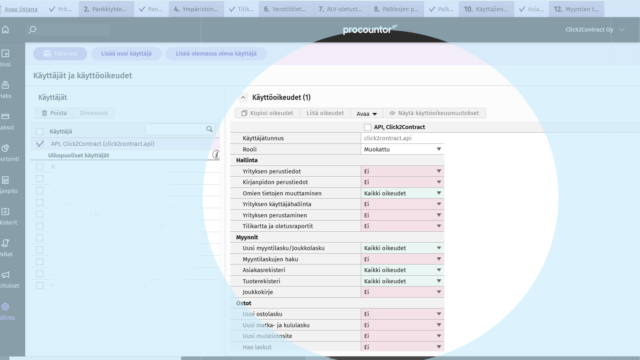The width and height of the screenshot is (640, 360).
Task: Open the Uusi matka- ja kululasku dropdown
Action: click(x=402, y=325)
